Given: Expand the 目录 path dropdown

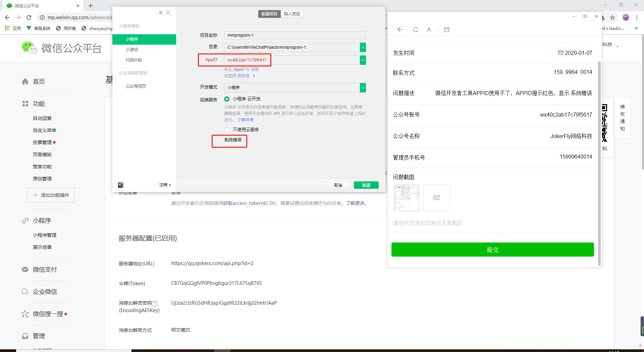Looking at the screenshot, I should click(x=363, y=47).
